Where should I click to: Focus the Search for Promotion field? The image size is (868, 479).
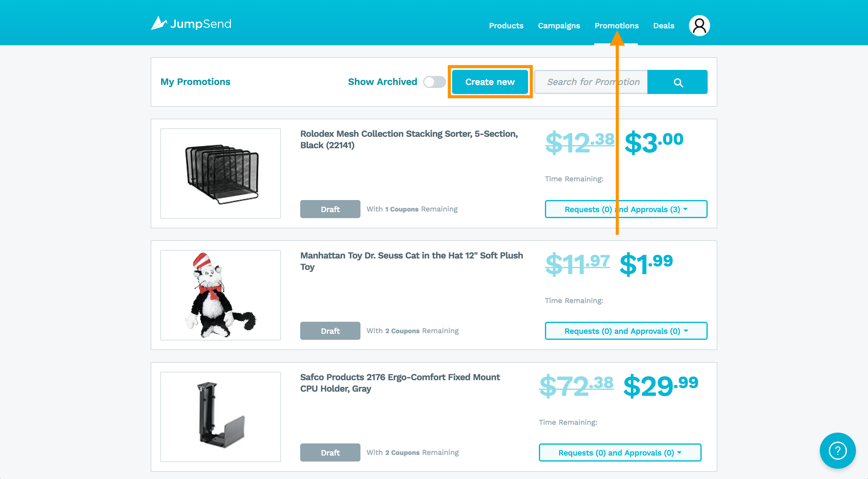click(591, 82)
